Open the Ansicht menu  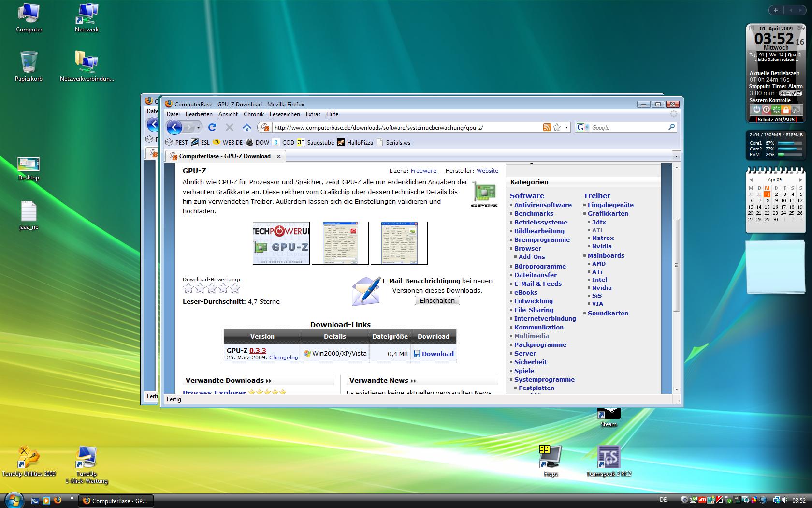(228, 114)
